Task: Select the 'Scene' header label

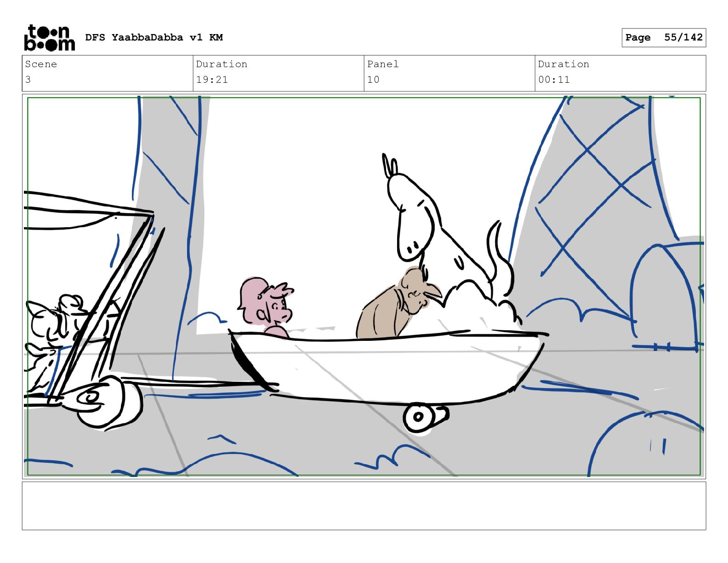Action: [41, 64]
